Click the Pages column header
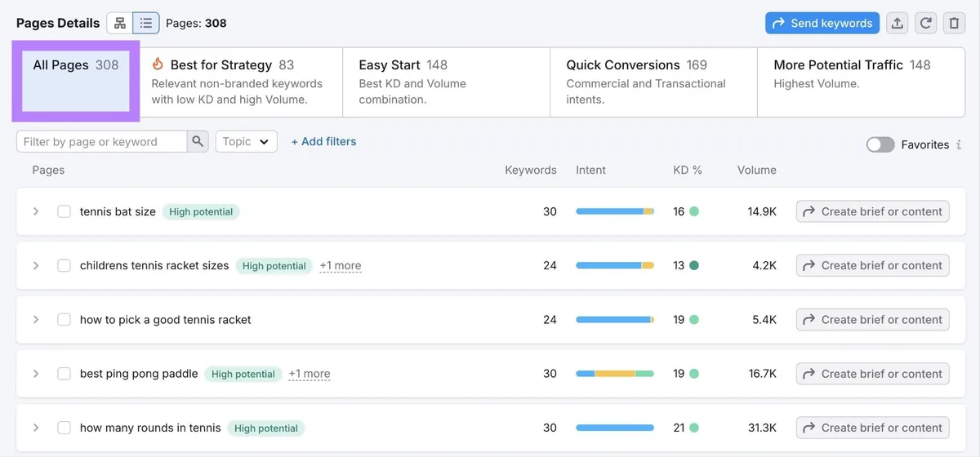This screenshot has width=980, height=457. [x=48, y=170]
